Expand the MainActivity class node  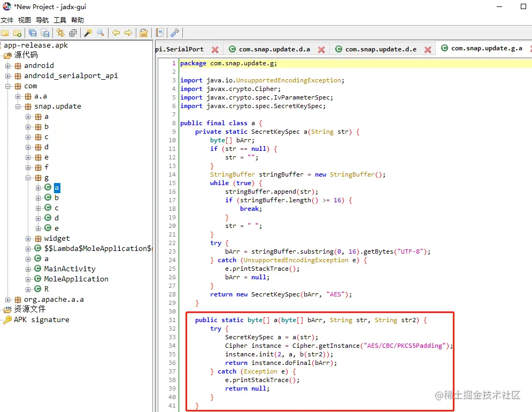(x=28, y=269)
